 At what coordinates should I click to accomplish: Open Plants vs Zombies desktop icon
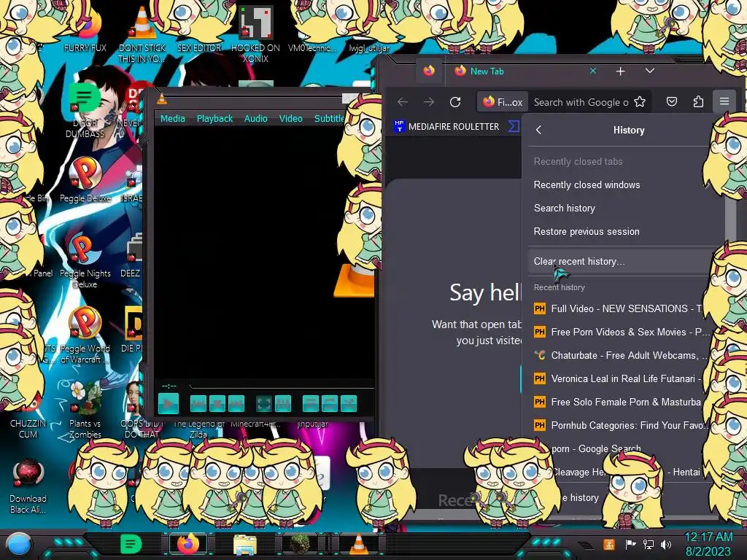tap(85, 410)
